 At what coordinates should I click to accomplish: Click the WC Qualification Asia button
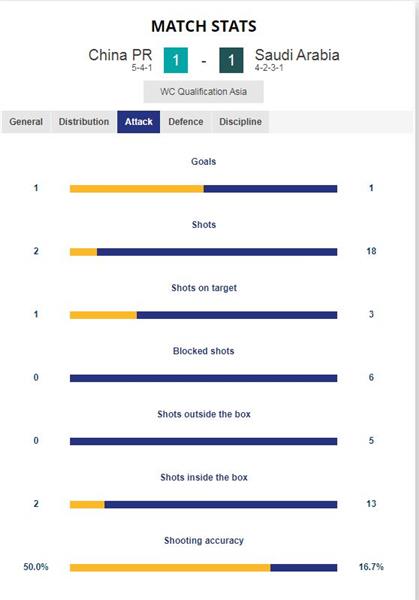204,91
